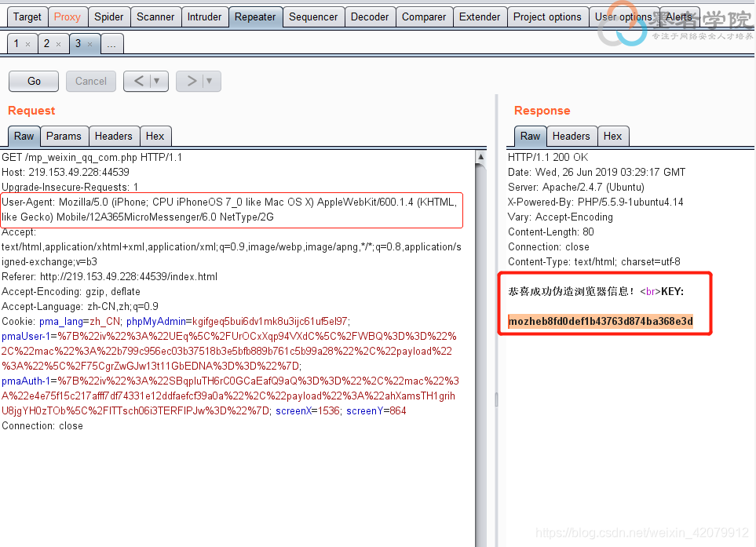Click the phpMyAdmin cookie name
Viewport: 756px width, 547px height.
pos(156,322)
